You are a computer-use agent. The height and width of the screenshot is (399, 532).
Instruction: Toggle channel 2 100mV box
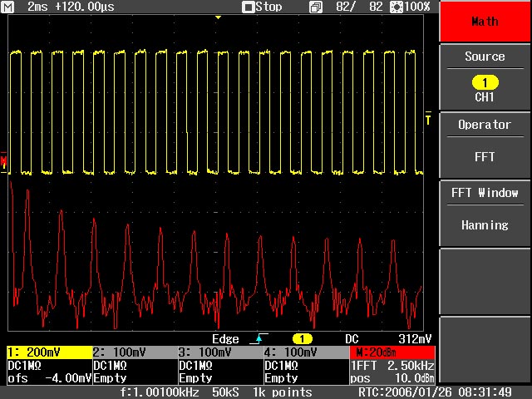coord(133,352)
